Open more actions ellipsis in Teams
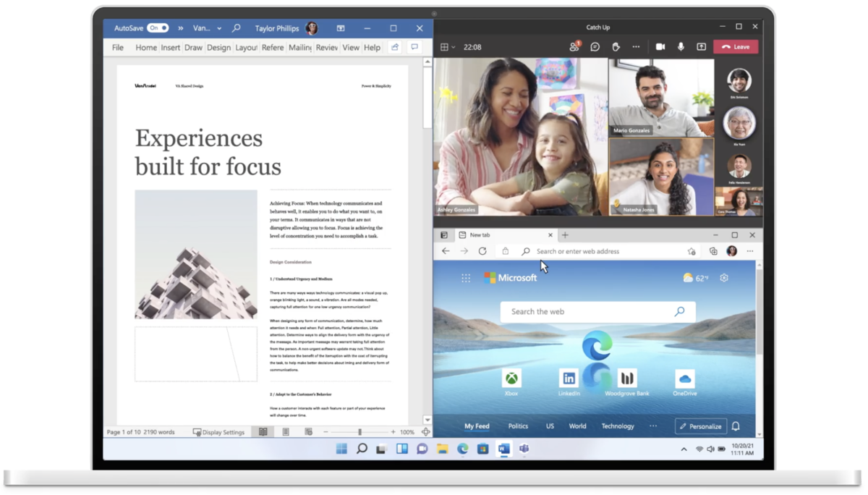This screenshot has height=495, width=868. (x=636, y=47)
